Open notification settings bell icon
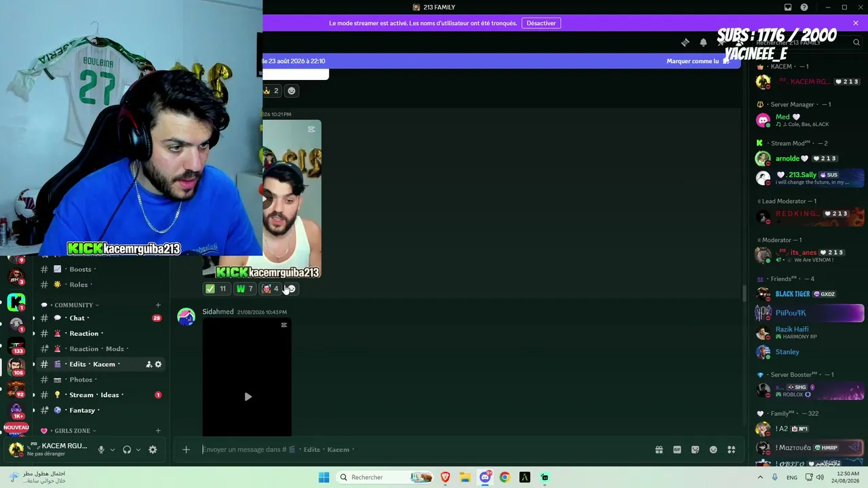This screenshot has width=868, height=488. (703, 43)
